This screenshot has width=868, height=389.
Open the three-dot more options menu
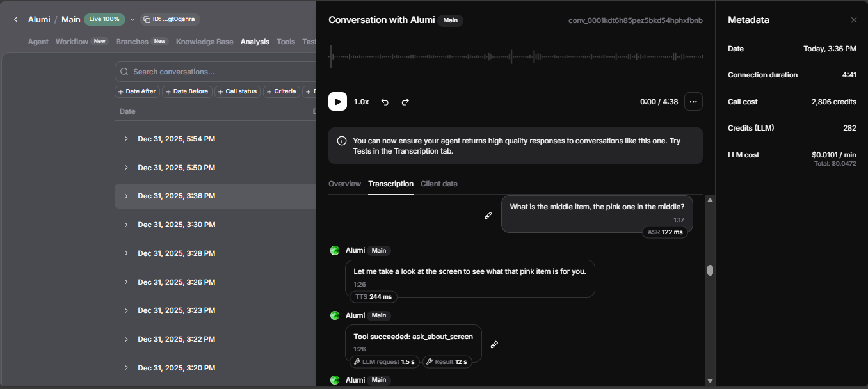[x=693, y=102]
